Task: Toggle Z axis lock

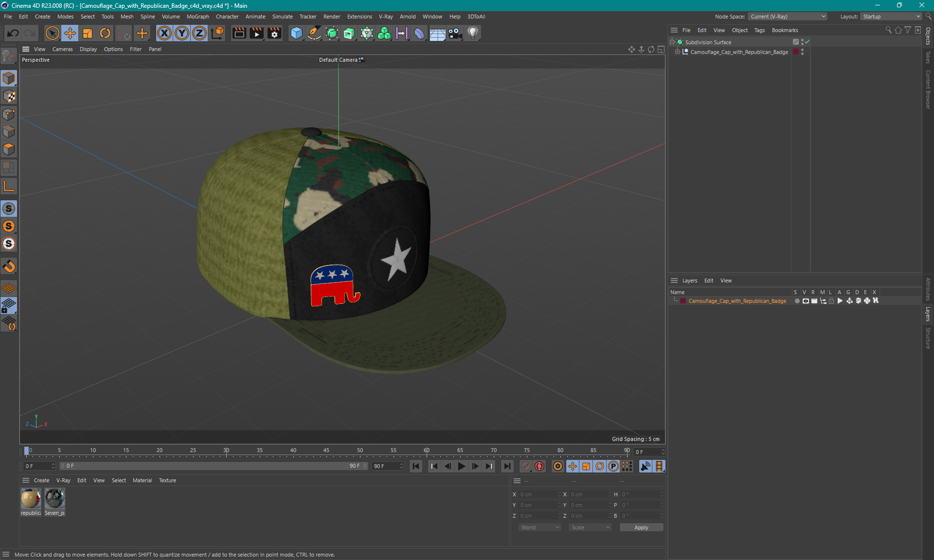Action: [x=199, y=33]
